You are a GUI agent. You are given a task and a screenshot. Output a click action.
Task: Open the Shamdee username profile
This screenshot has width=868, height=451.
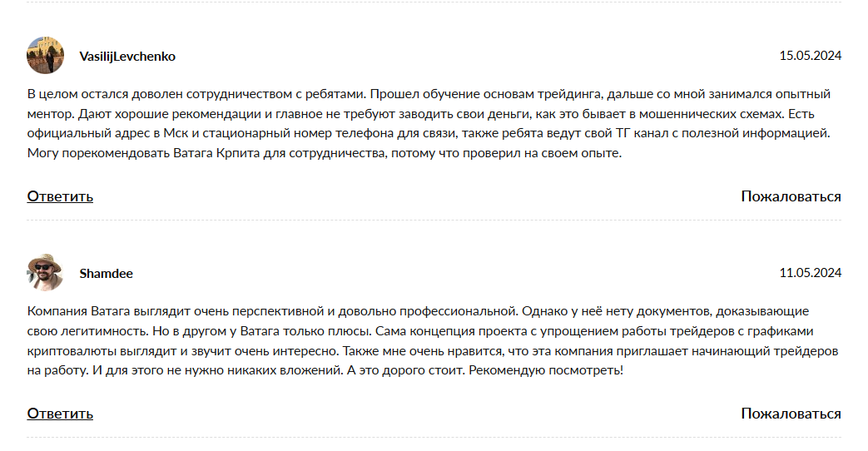(106, 274)
